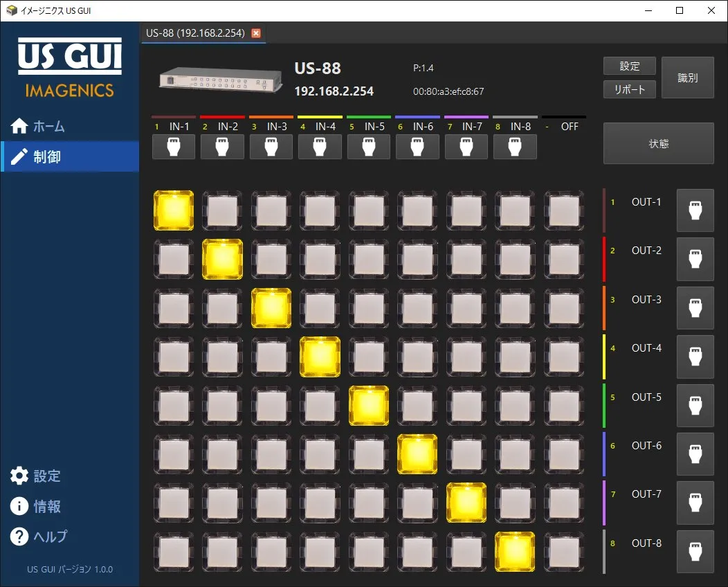Viewport: 728px width, 587px height.
Task: Select the 制御 sidebar menu item
Action: tap(70, 156)
